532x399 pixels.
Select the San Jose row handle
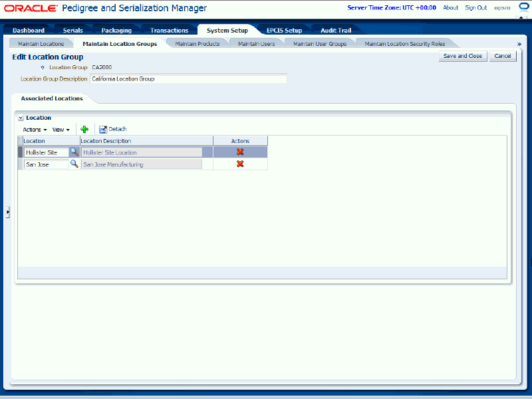20,164
